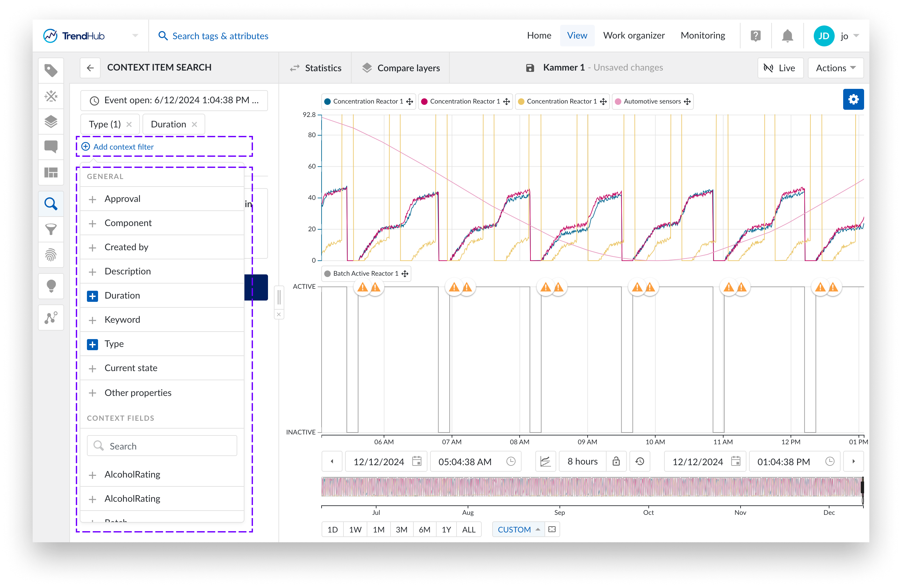Click the notification bell icon
The height and width of the screenshot is (588, 902).
[x=787, y=36]
